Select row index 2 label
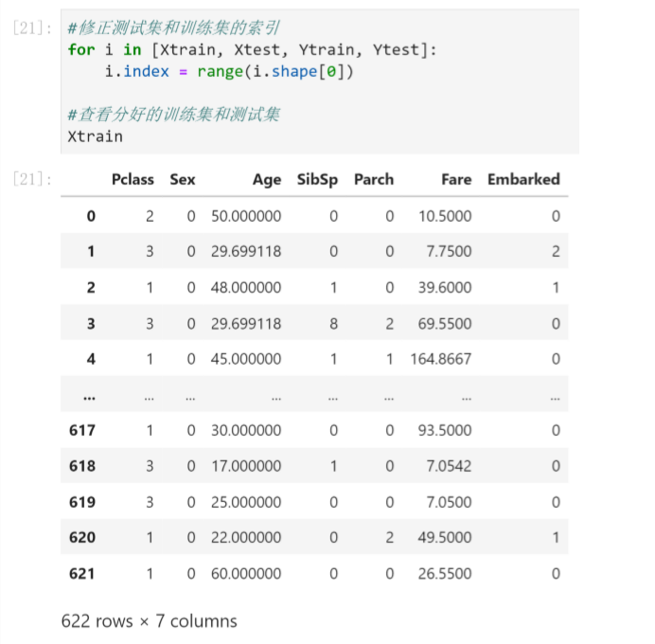The image size is (655, 644). tap(91, 288)
